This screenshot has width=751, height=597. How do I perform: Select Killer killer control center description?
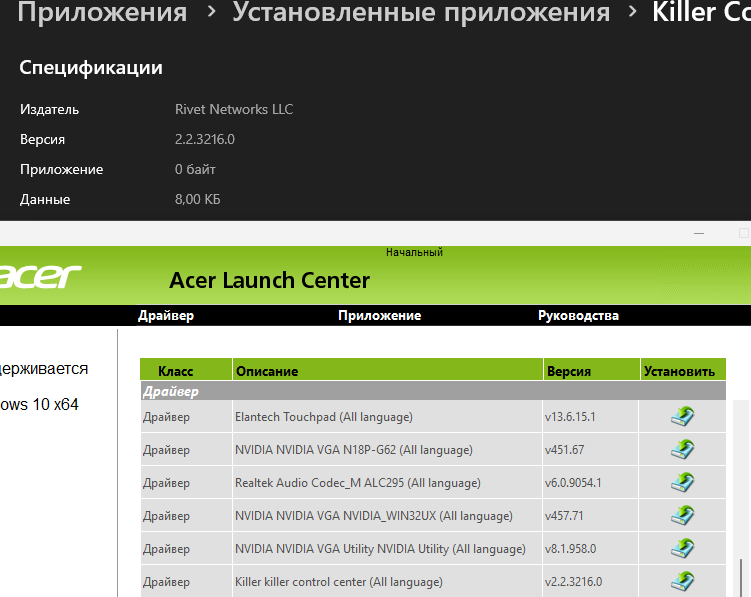click(339, 582)
